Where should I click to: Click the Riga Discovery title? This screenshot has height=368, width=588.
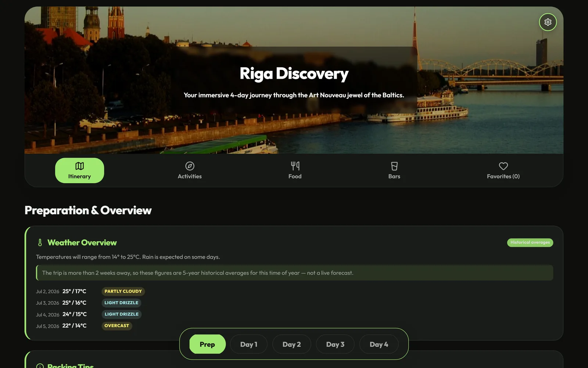click(x=294, y=73)
